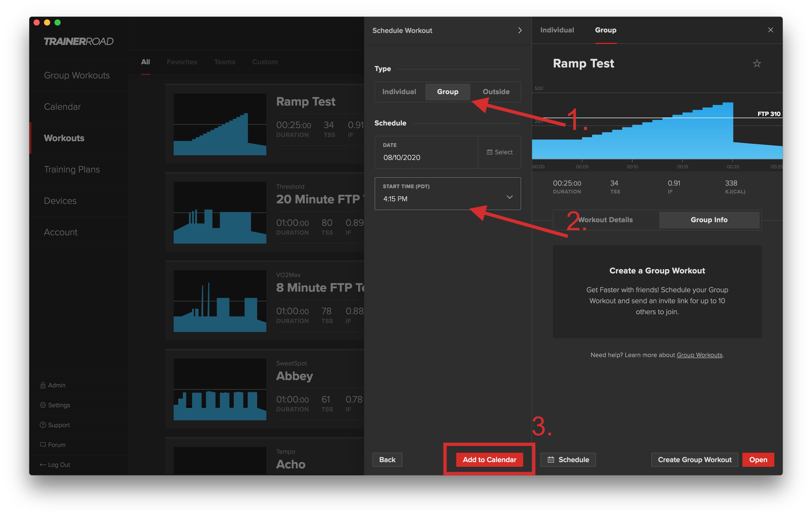Follow the Group Workouts help link
This screenshot has width=812, height=517.
tap(699, 355)
